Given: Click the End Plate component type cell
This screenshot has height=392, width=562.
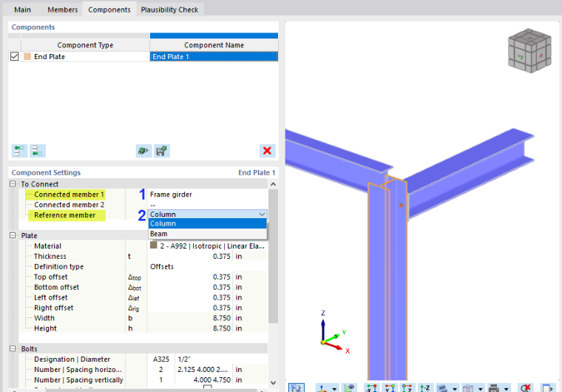Looking at the screenshot, I should coord(85,56).
